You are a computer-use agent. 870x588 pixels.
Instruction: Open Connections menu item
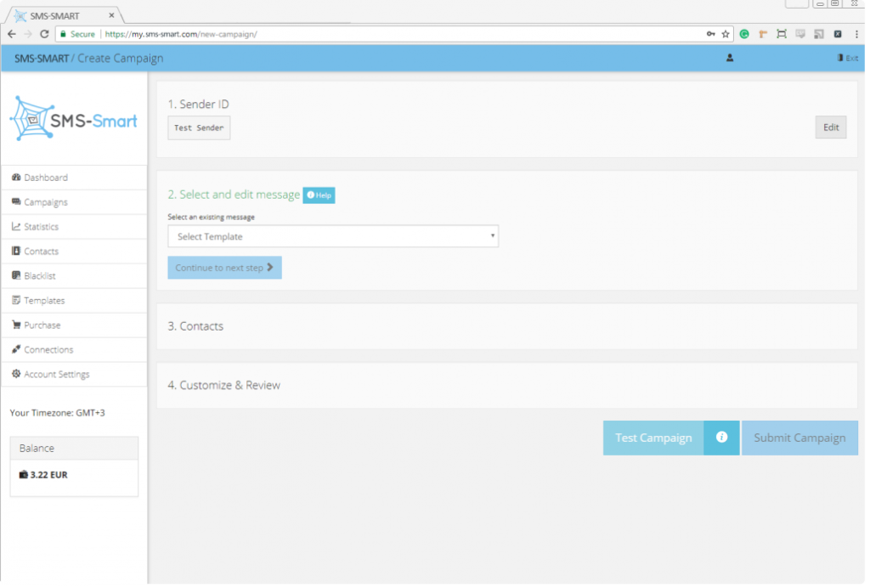tap(75, 351)
